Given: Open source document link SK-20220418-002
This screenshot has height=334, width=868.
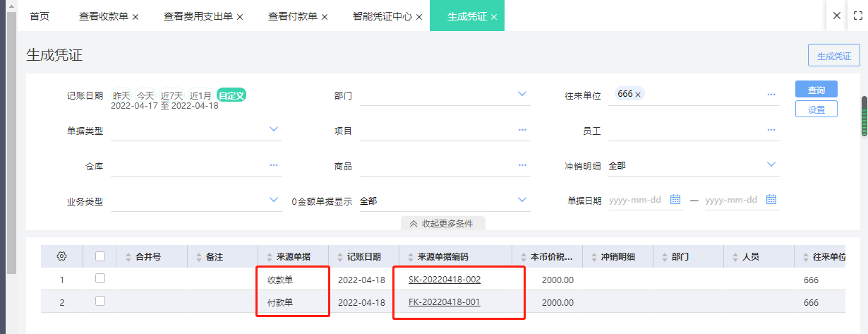Looking at the screenshot, I should 444,280.
